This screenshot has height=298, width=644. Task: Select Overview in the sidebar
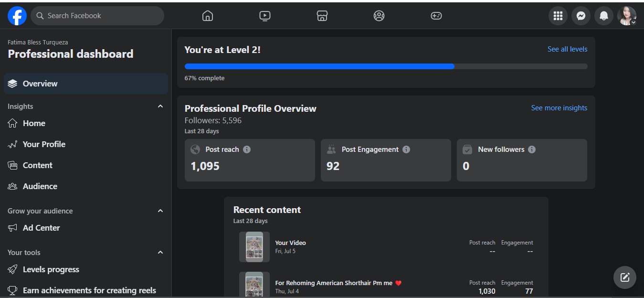[86, 84]
